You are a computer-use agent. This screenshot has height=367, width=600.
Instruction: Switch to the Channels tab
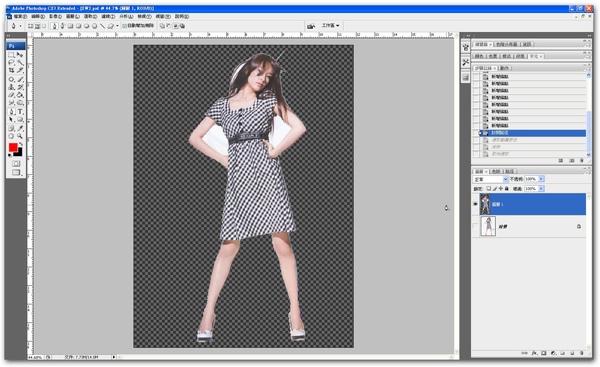496,171
